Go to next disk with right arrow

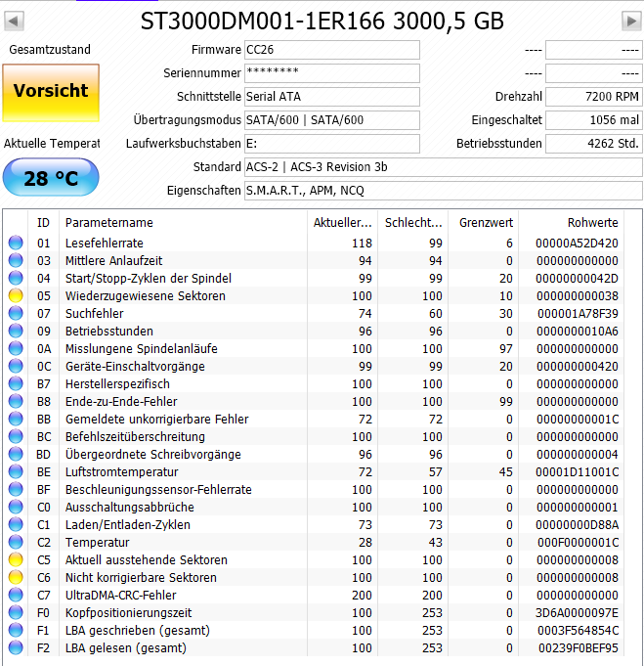pos(631,21)
